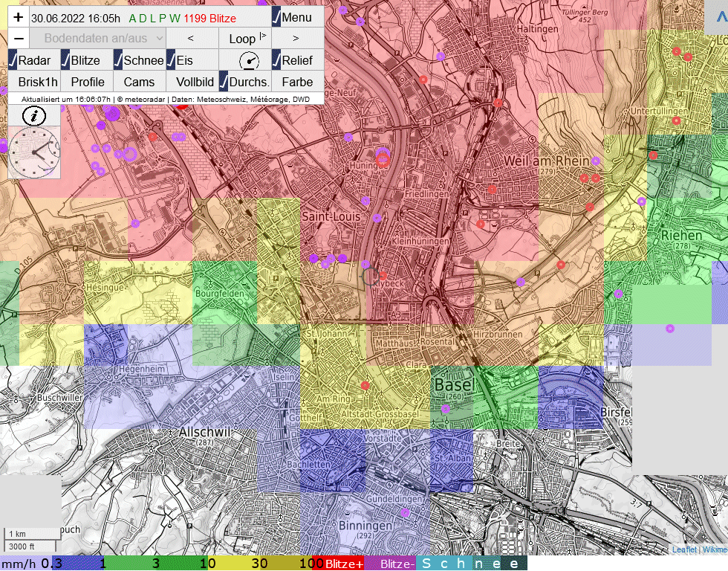Screen dimensions: 728x571
Task: Open the info icon button
Action: (x=34, y=115)
